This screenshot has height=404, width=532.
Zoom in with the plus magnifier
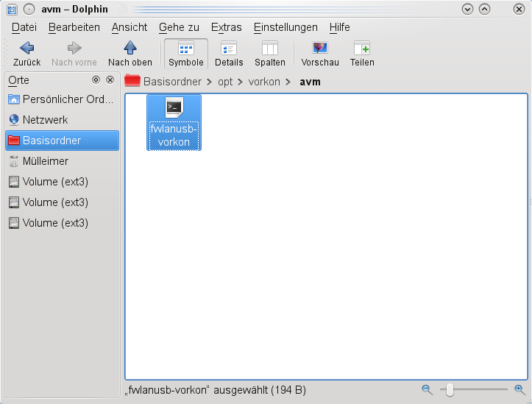519,390
